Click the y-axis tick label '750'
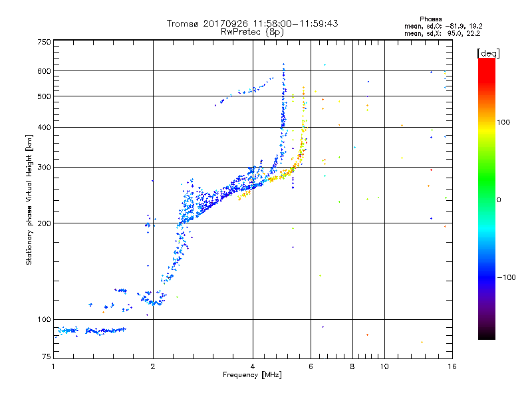The image size is (532, 399). 44,42
